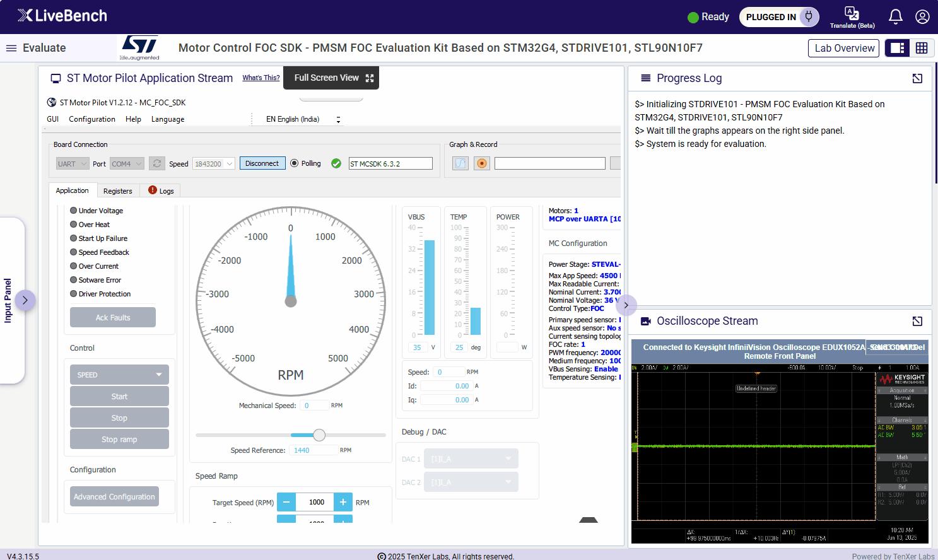Decrease Target Speed with minus button
This screenshot has height=560, width=938.
(x=286, y=502)
